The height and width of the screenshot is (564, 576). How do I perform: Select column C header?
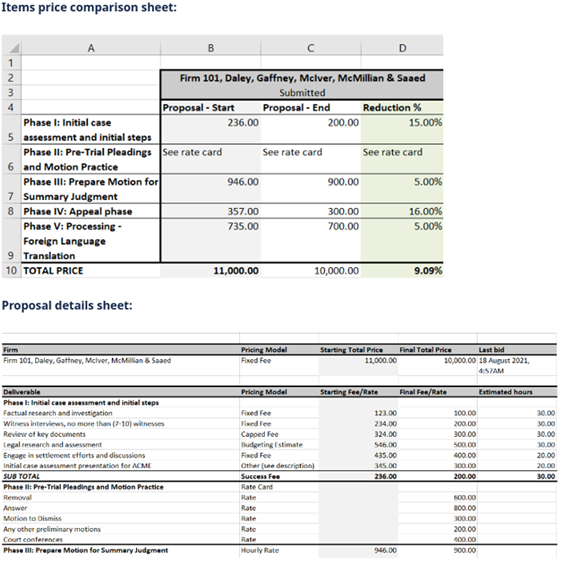click(311, 48)
